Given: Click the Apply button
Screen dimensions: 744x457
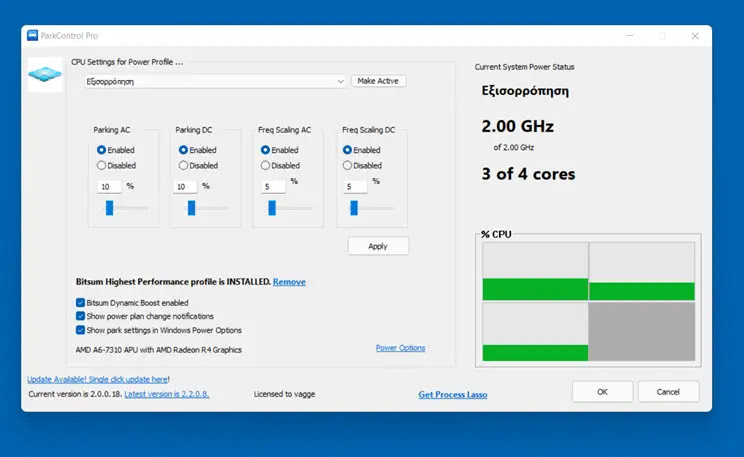Looking at the screenshot, I should tap(378, 246).
